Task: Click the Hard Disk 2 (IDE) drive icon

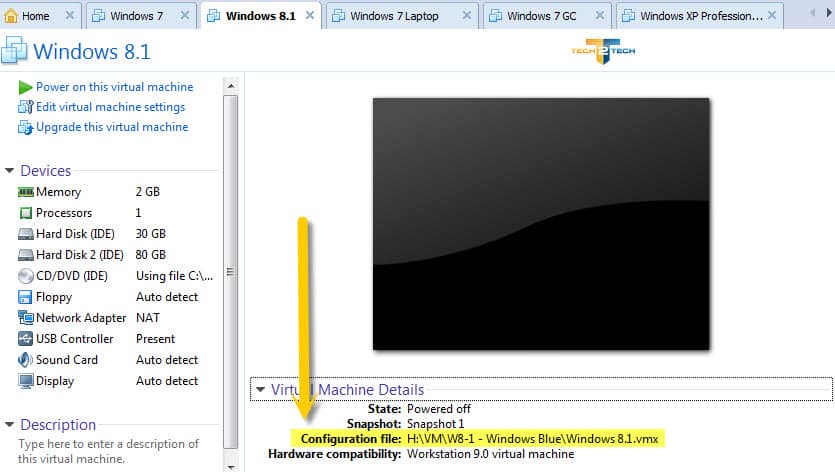Action: point(26,255)
